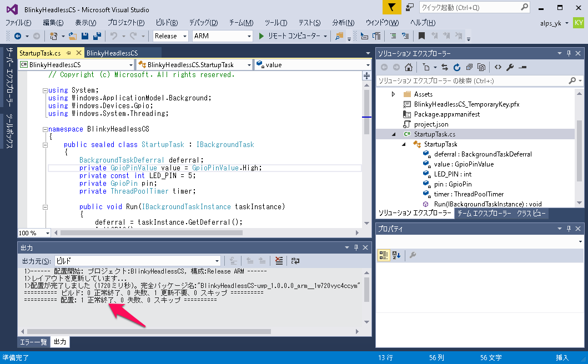Click the Property Pages wrench icon

point(413,255)
